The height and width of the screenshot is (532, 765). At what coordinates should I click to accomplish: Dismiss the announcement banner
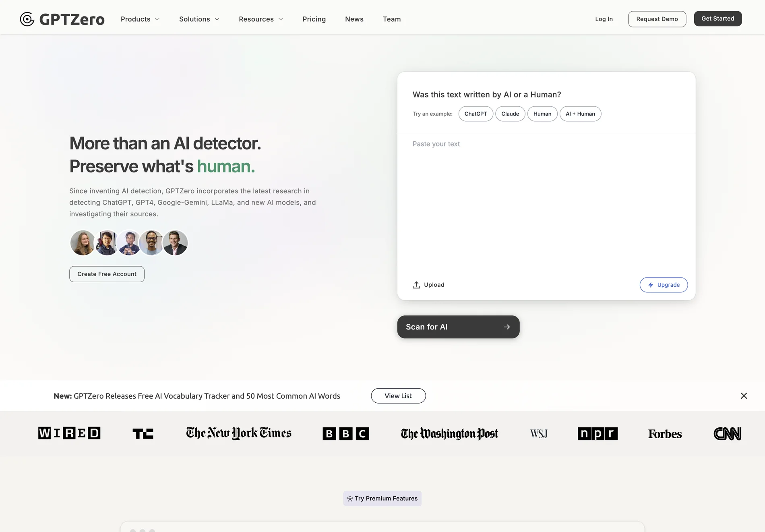pyautogui.click(x=744, y=395)
